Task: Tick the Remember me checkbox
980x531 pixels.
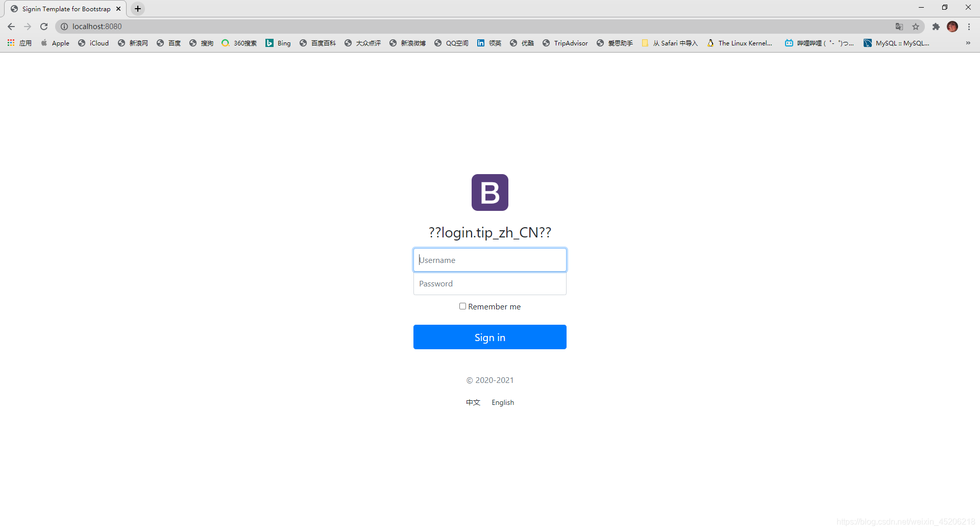Action: [x=462, y=306]
